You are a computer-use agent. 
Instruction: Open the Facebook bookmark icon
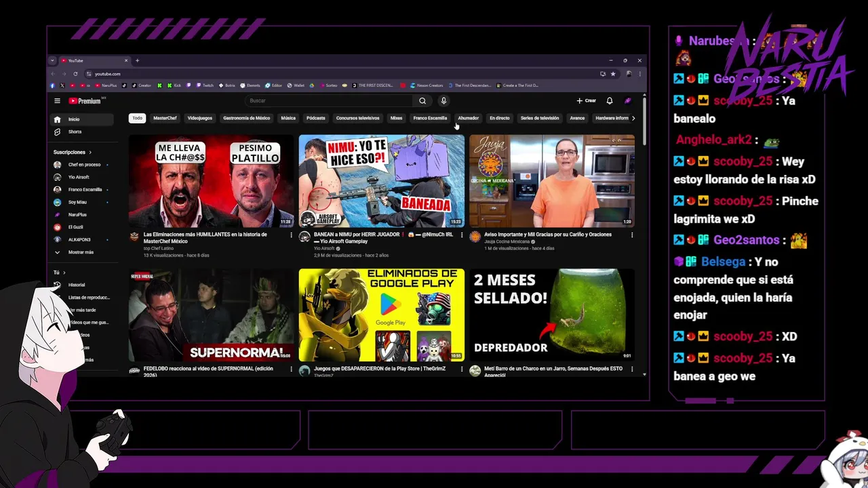[52, 85]
